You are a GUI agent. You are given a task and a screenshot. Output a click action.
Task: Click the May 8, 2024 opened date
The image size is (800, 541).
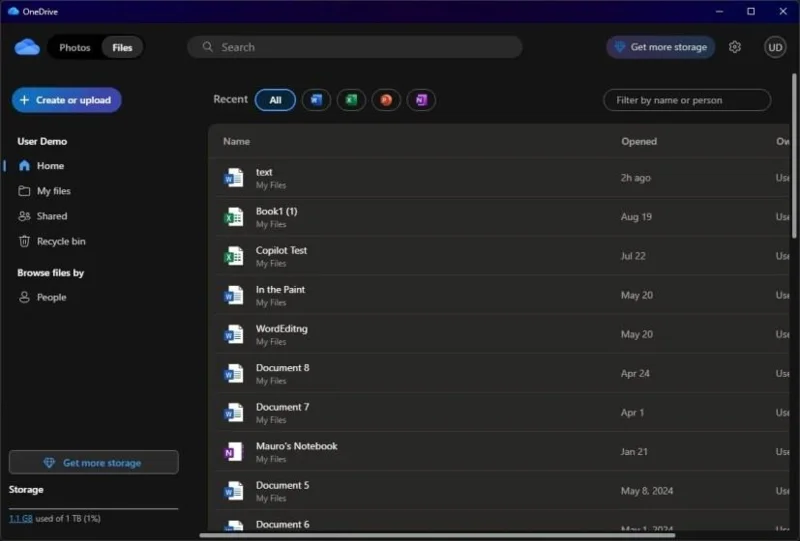(x=646, y=491)
